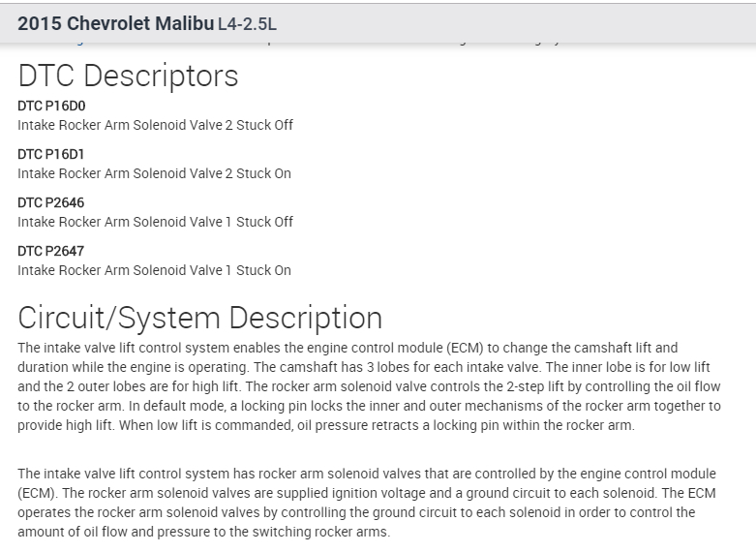Click the Valve 2 Stuck Off description
This screenshot has width=756, height=552.
[155, 125]
